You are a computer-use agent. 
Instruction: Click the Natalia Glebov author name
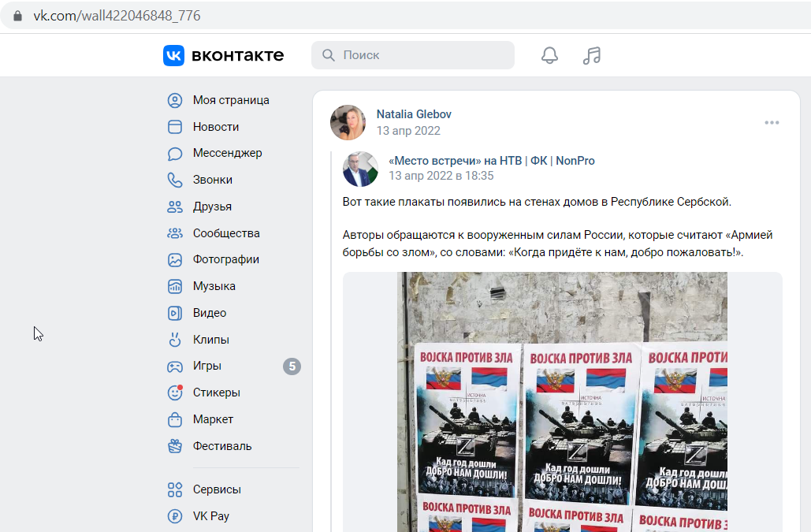point(414,114)
